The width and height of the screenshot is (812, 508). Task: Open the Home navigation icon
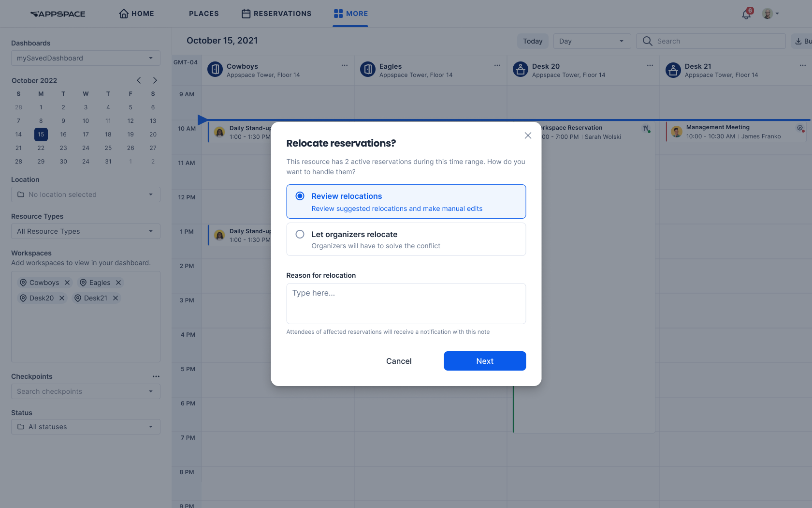click(x=124, y=13)
